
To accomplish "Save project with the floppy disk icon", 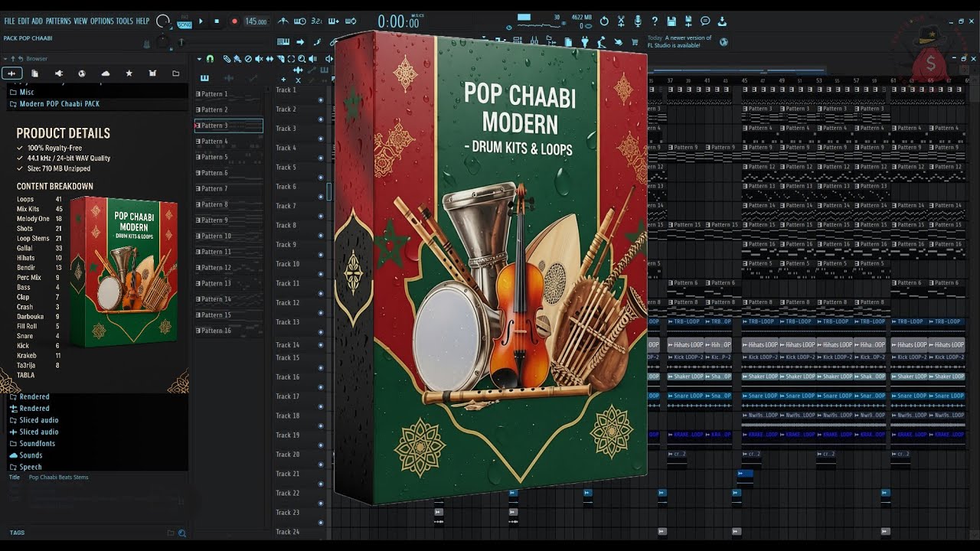I will click(x=671, y=21).
